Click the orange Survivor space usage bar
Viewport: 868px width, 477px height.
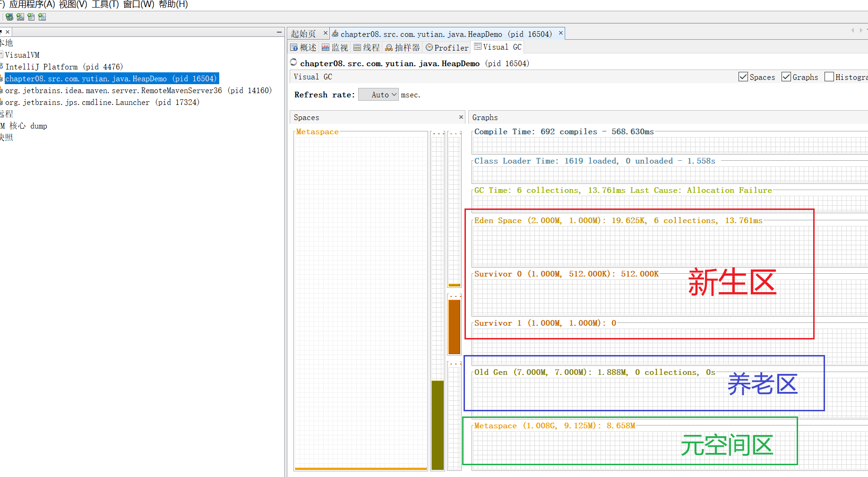454,326
